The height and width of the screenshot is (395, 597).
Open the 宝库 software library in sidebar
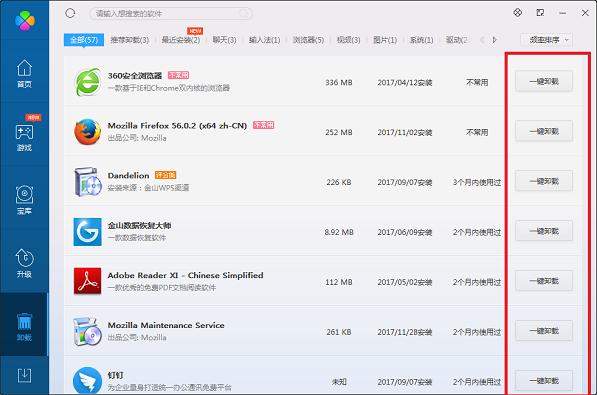[24, 200]
